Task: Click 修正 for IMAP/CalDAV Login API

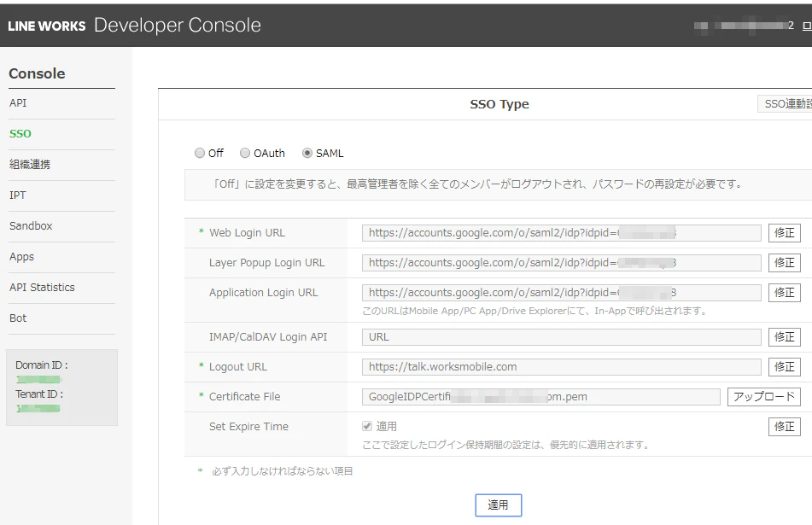Action: 785,337
